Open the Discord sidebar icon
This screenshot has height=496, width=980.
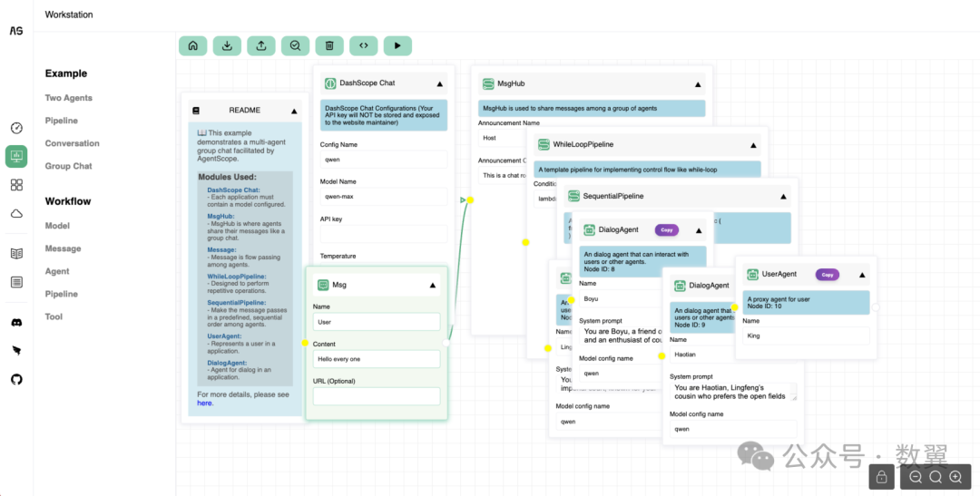(17, 322)
